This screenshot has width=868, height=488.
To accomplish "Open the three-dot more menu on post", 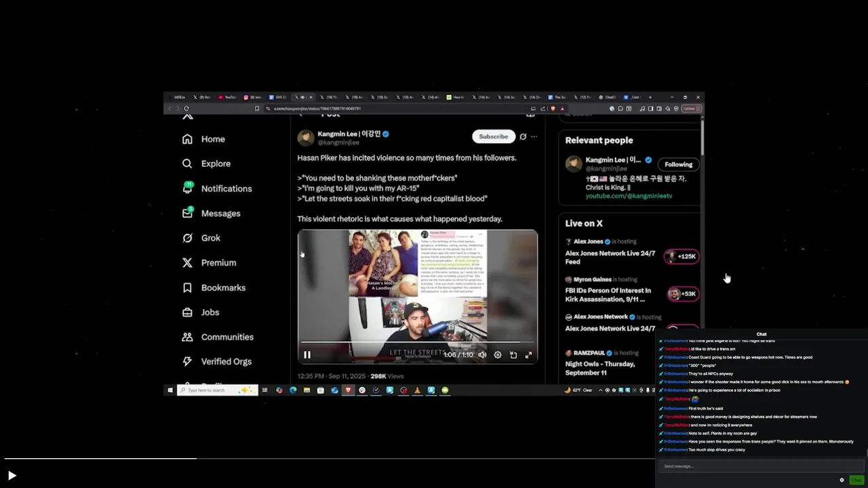I will 534,136.
